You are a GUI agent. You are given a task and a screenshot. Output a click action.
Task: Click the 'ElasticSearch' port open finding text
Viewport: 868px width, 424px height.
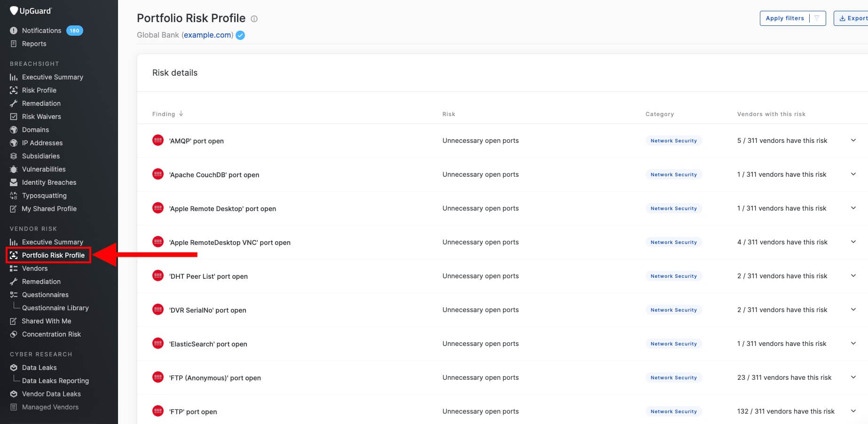tap(208, 344)
